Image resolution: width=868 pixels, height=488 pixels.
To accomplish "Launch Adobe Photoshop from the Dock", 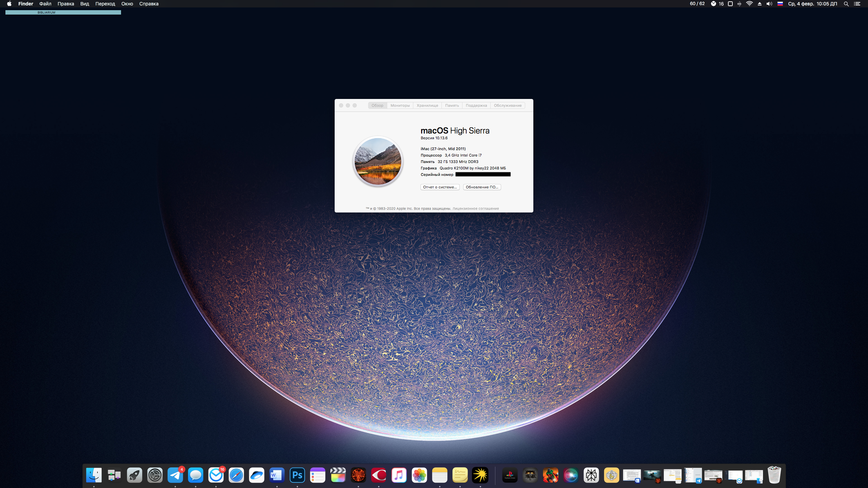I will 297,475.
